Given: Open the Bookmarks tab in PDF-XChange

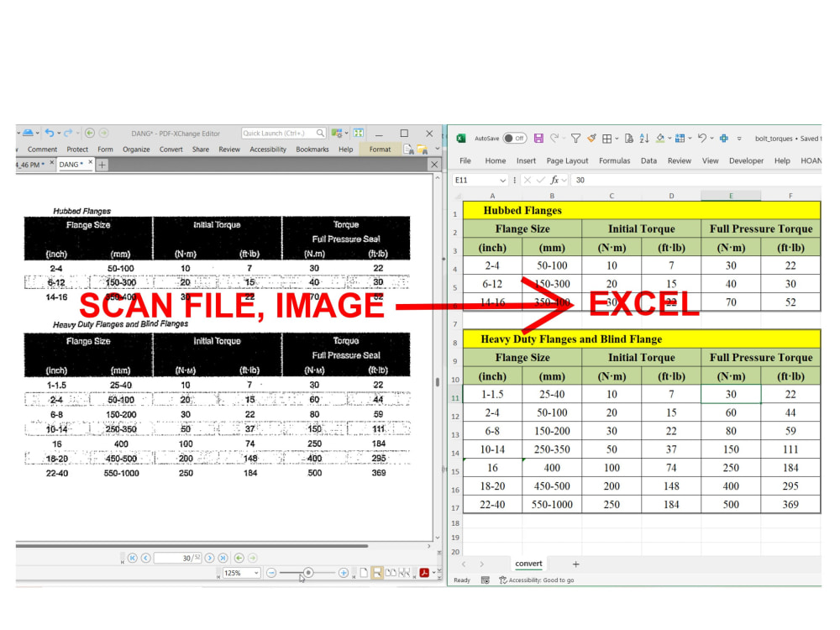Looking at the screenshot, I should (312, 150).
